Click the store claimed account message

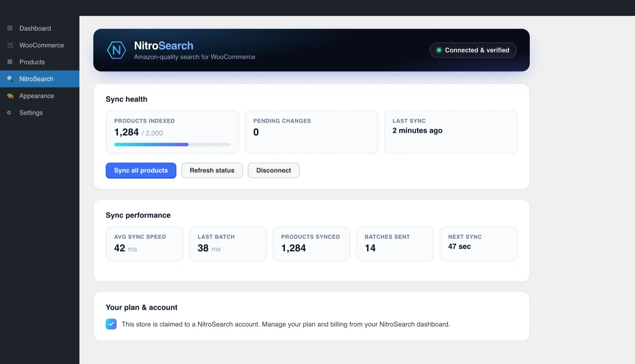(286, 324)
